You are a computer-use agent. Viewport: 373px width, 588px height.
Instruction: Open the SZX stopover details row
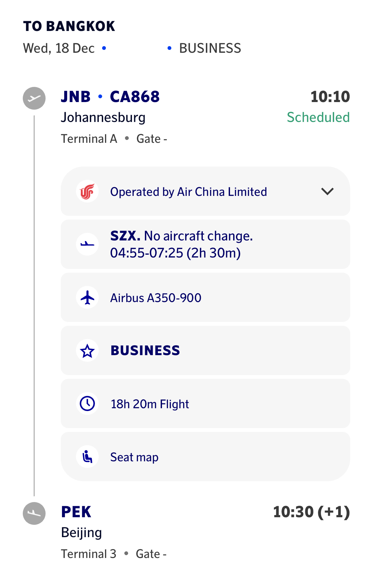206,244
